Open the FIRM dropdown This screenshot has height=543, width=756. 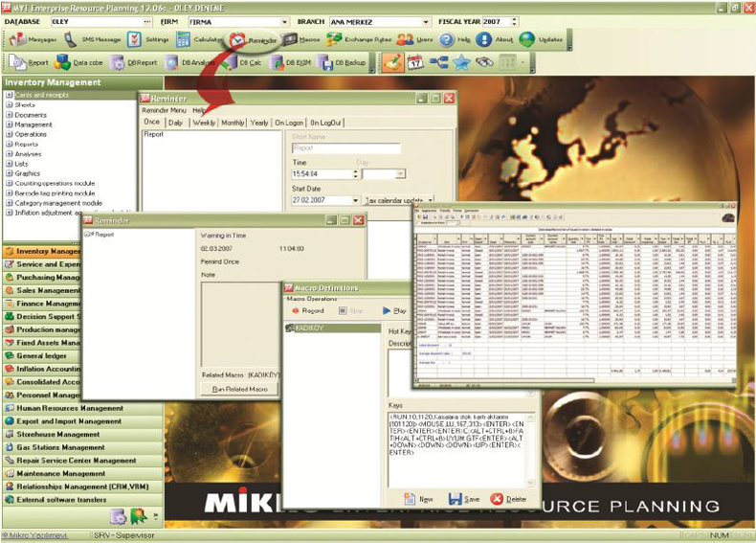284,22
